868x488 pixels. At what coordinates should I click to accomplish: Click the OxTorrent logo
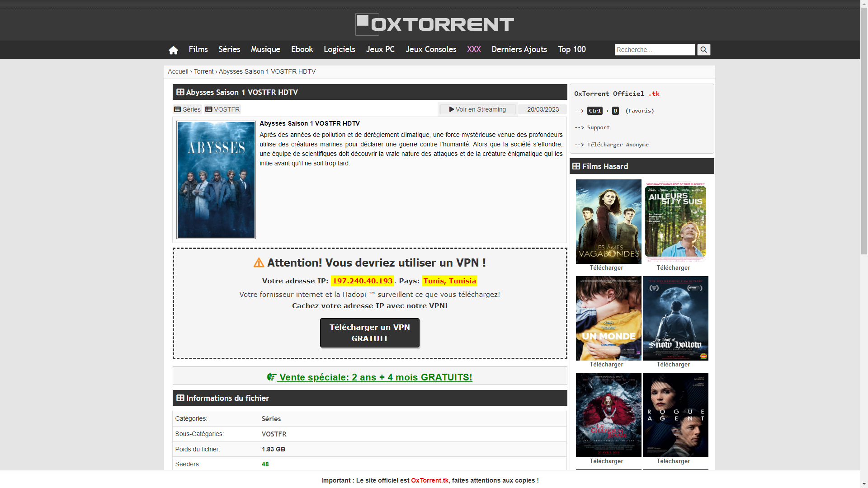tap(434, 24)
